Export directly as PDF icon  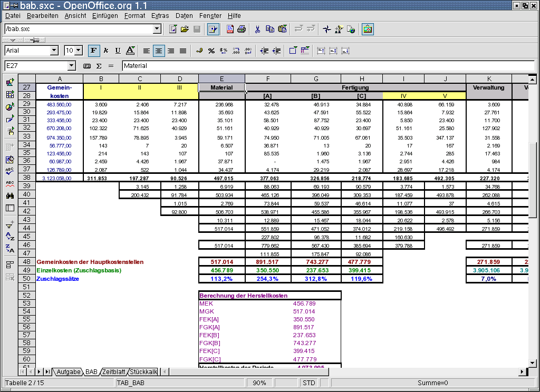pyautogui.click(x=230, y=29)
